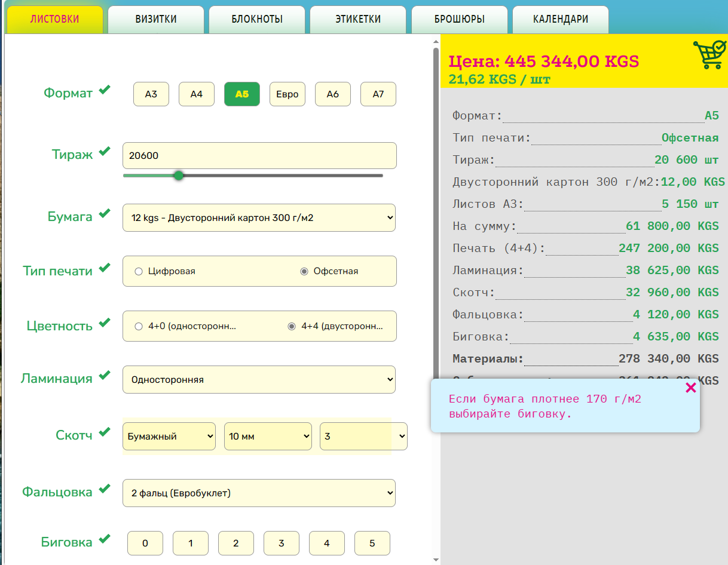The height and width of the screenshot is (565, 728).
Task: Click the Ламинация cost 38 625,00 KGS
Action: tap(672, 270)
